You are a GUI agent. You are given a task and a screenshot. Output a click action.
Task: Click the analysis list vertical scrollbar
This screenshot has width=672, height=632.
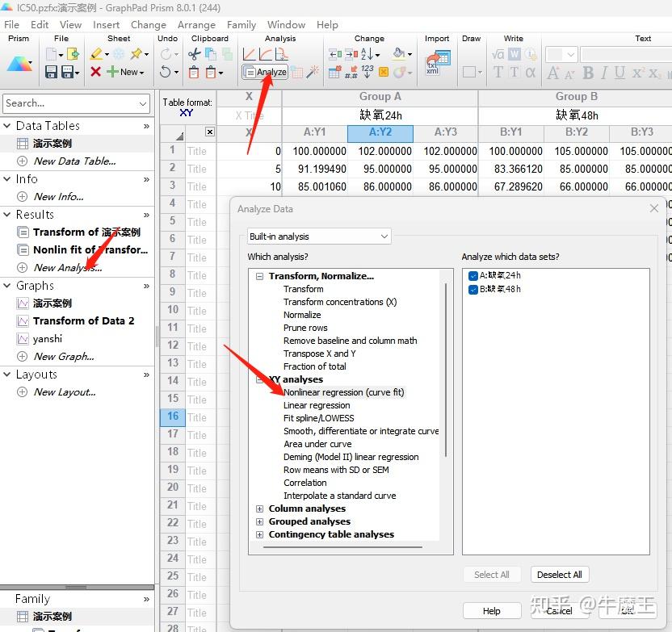pyautogui.click(x=446, y=369)
